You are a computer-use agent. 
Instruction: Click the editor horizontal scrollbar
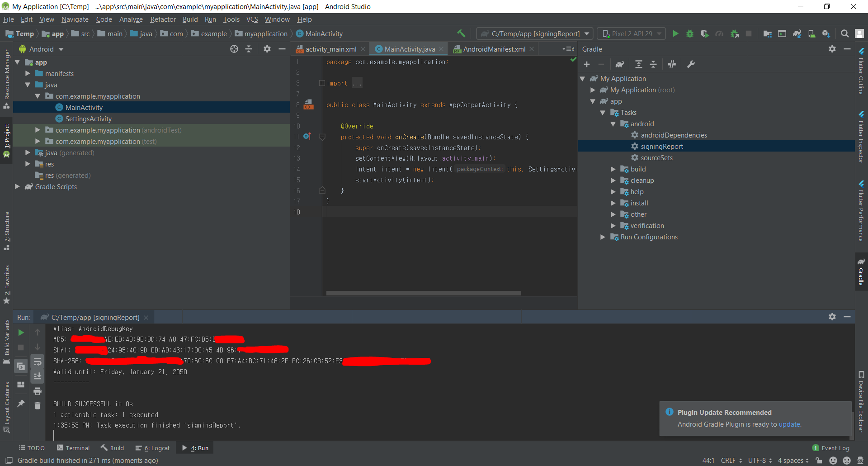(x=424, y=293)
